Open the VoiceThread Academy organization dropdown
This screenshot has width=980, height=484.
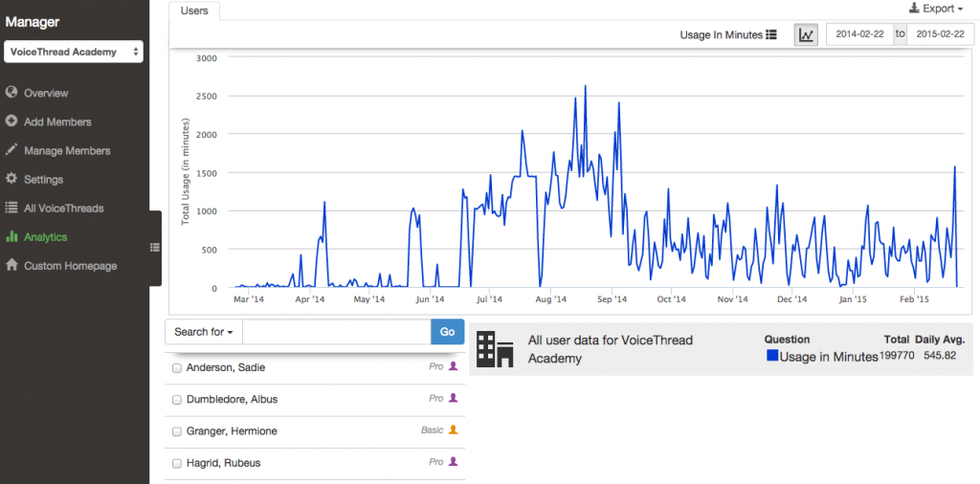pyautogui.click(x=74, y=52)
